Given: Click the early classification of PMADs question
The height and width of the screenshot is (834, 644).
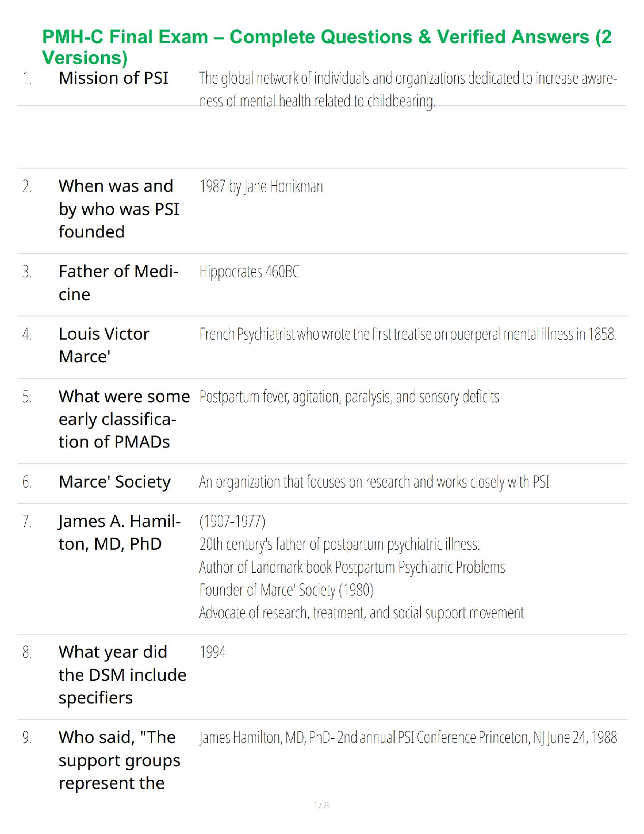Looking at the screenshot, I should point(124,419).
